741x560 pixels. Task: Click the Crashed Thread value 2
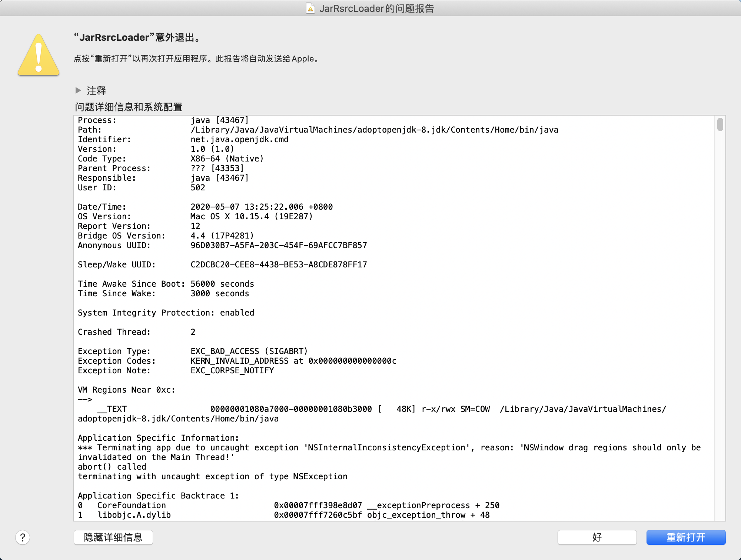tap(193, 332)
